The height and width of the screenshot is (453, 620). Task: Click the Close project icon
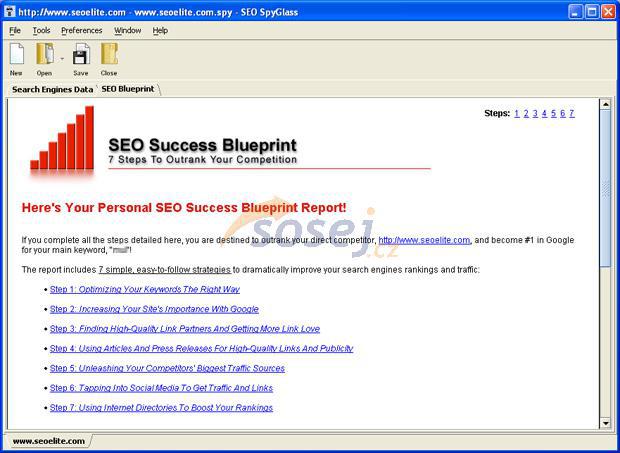(109, 54)
